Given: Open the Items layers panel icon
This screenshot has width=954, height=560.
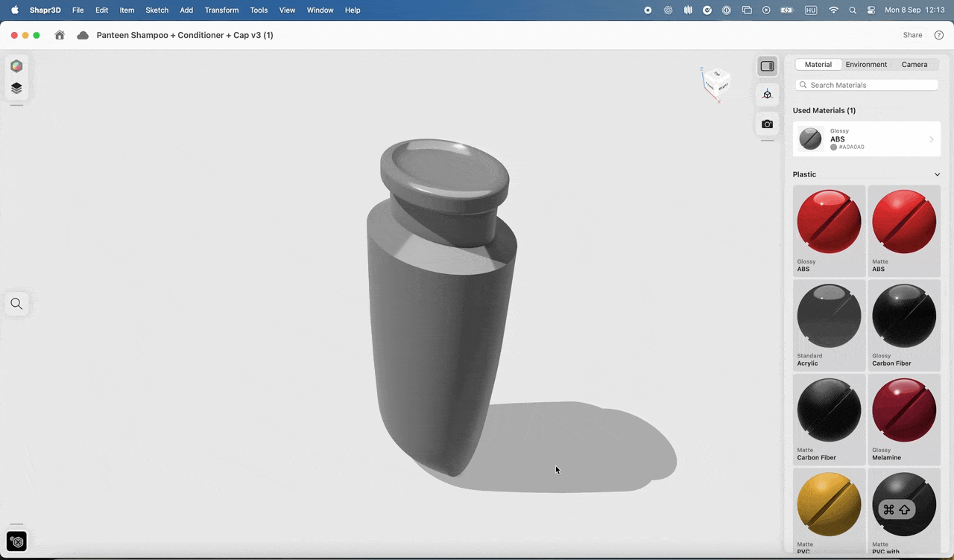Looking at the screenshot, I should click(16, 88).
